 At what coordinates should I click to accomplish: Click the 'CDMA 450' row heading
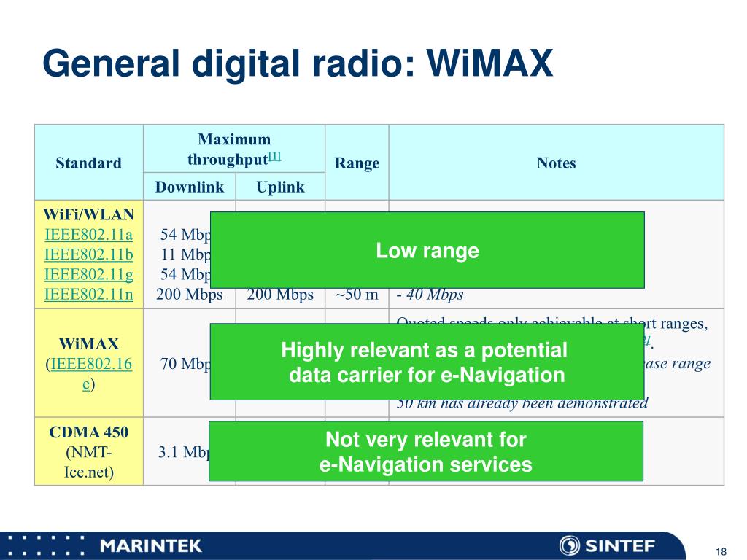tap(88, 432)
